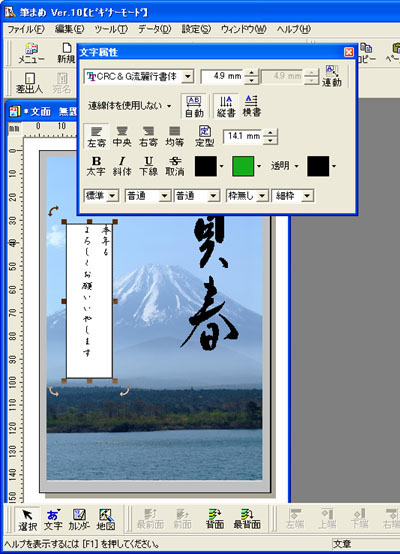Click the 定型 fixed-form icon

point(205,136)
